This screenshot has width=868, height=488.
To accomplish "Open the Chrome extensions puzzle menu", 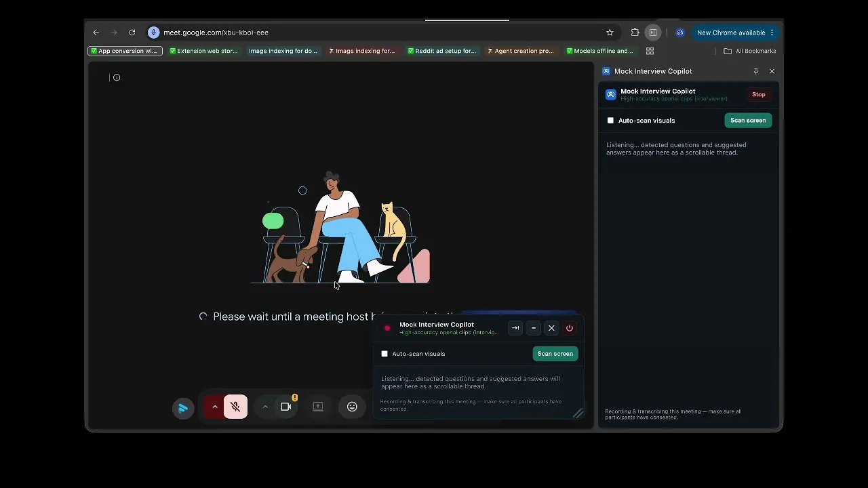I will pos(635,33).
